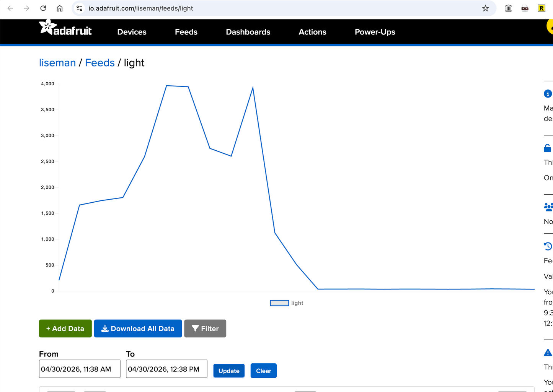
Task: Open the masked face extension icon
Action: 525,8
